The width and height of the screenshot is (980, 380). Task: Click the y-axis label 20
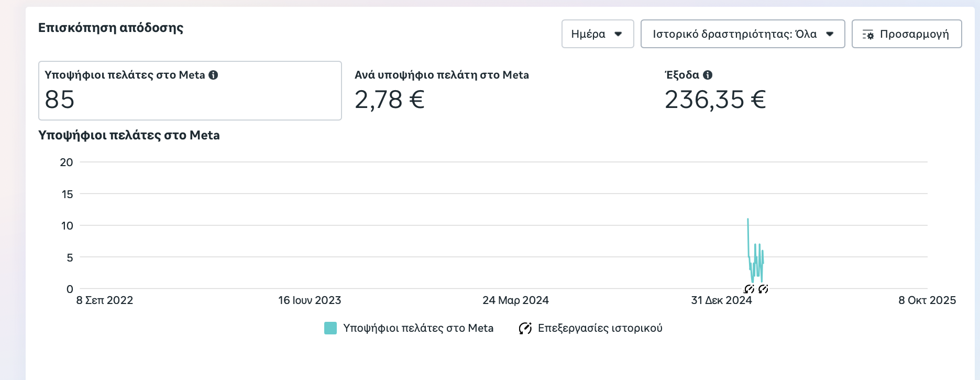67,162
